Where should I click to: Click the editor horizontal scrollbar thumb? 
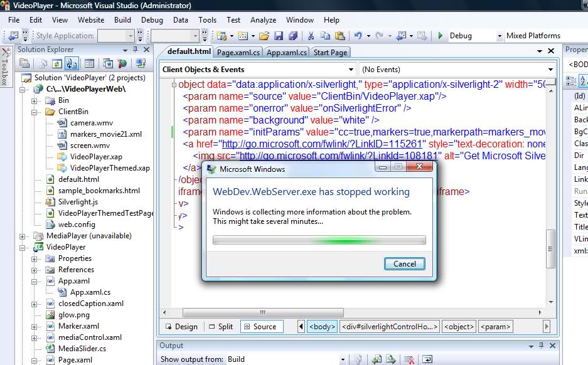[263, 312]
